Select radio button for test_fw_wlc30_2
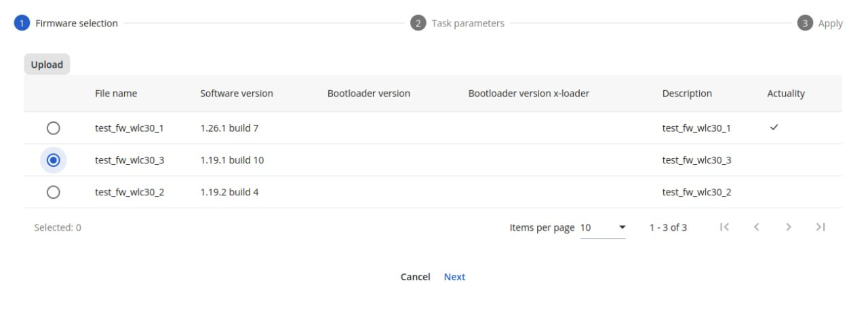The image size is (868, 325). [x=54, y=192]
